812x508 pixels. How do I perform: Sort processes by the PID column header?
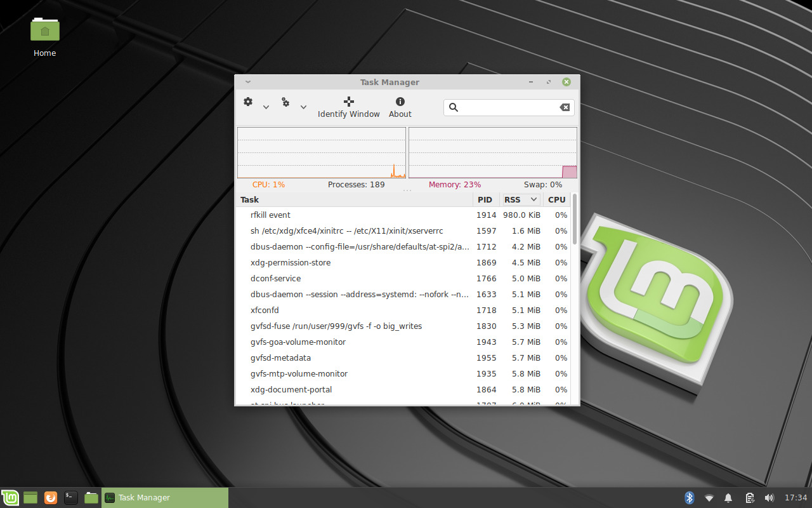485,199
